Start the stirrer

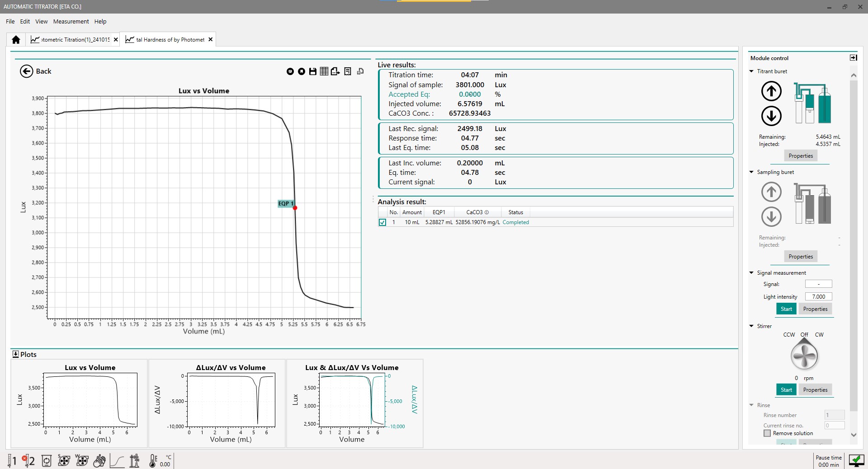786,390
